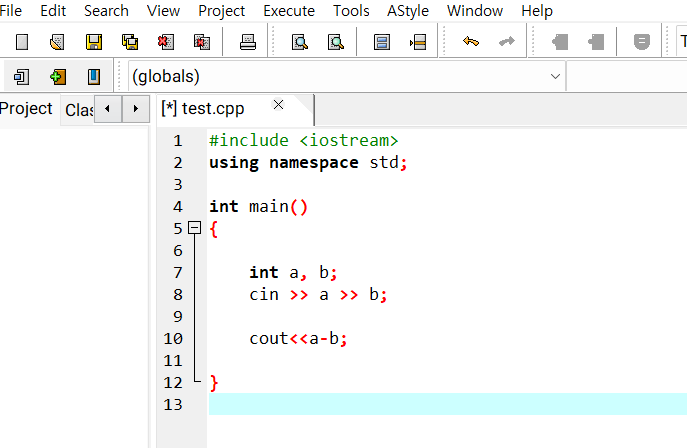Switch to the Project sidebar tab
Viewport: 687px width, 448px height.
point(26,109)
